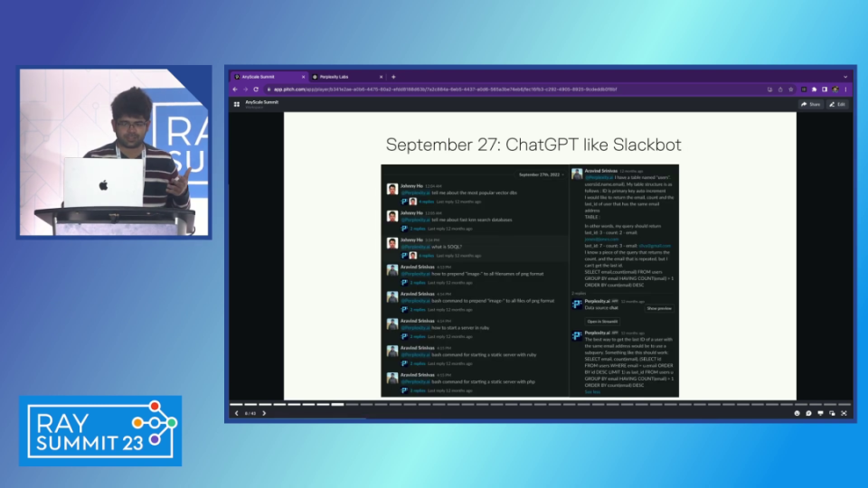Image resolution: width=868 pixels, height=488 pixels.
Task: Open the browser three-dot menu
Action: [x=845, y=89]
